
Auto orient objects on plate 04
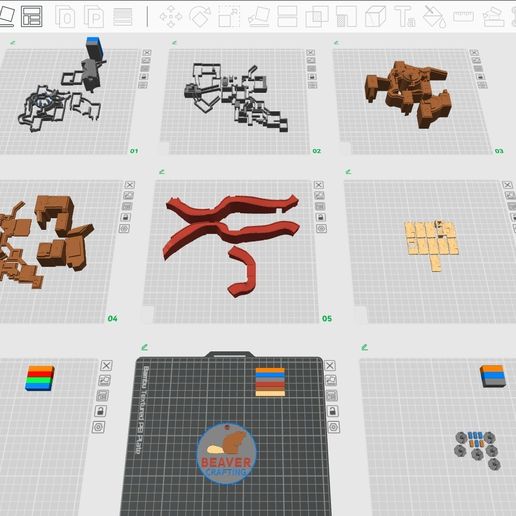pos(128,195)
